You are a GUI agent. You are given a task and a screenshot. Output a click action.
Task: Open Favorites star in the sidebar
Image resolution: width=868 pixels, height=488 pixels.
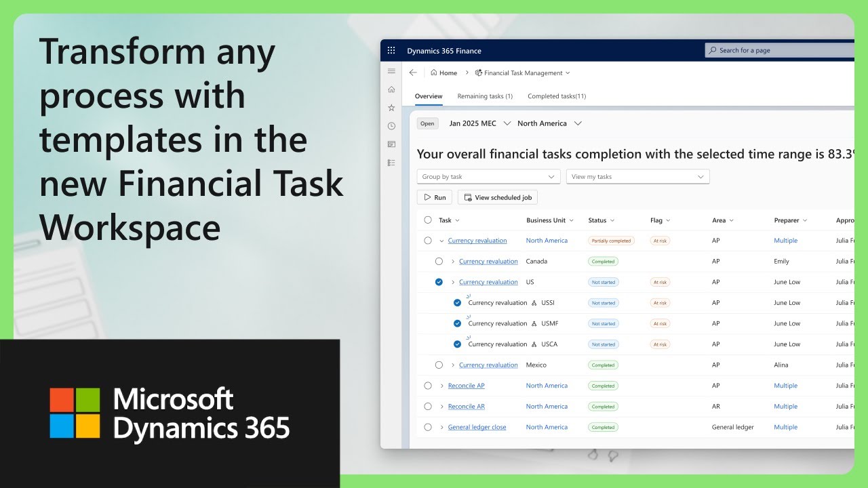coord(391,108)
